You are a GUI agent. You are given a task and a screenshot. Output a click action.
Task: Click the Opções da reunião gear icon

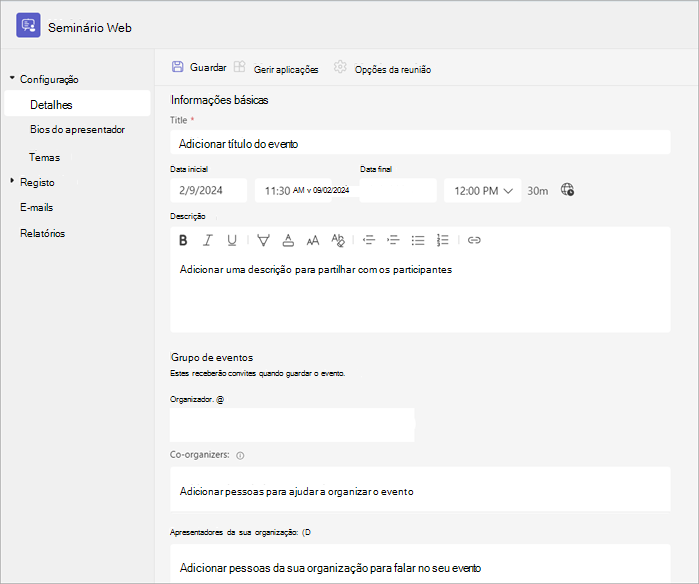click(x=340, y=67)
